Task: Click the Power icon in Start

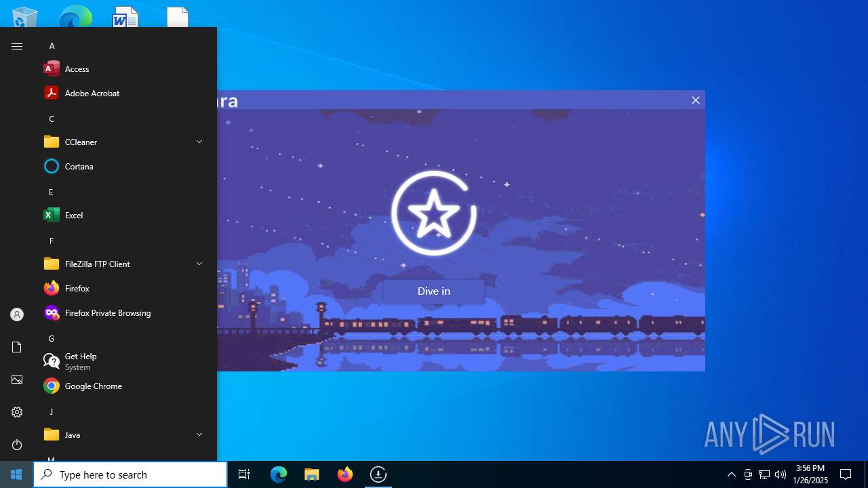Action: pyautogui.click(x=17, y=445)
